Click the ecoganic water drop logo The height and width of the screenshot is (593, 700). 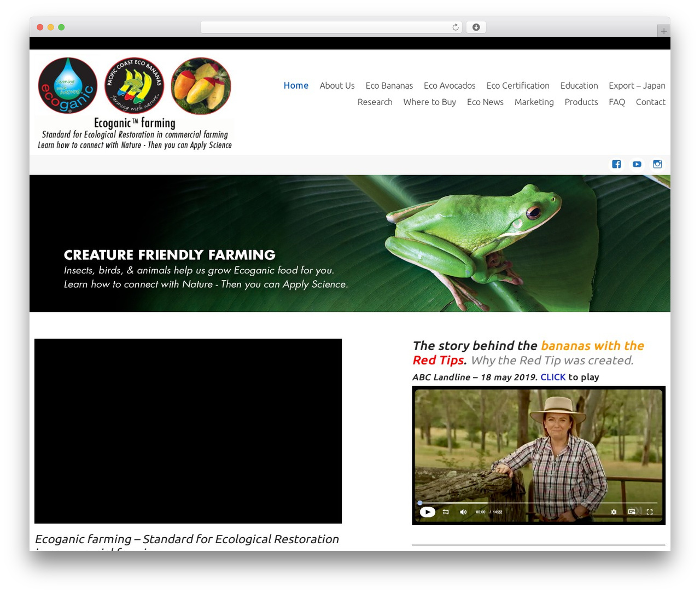click(x=68, y=86)
